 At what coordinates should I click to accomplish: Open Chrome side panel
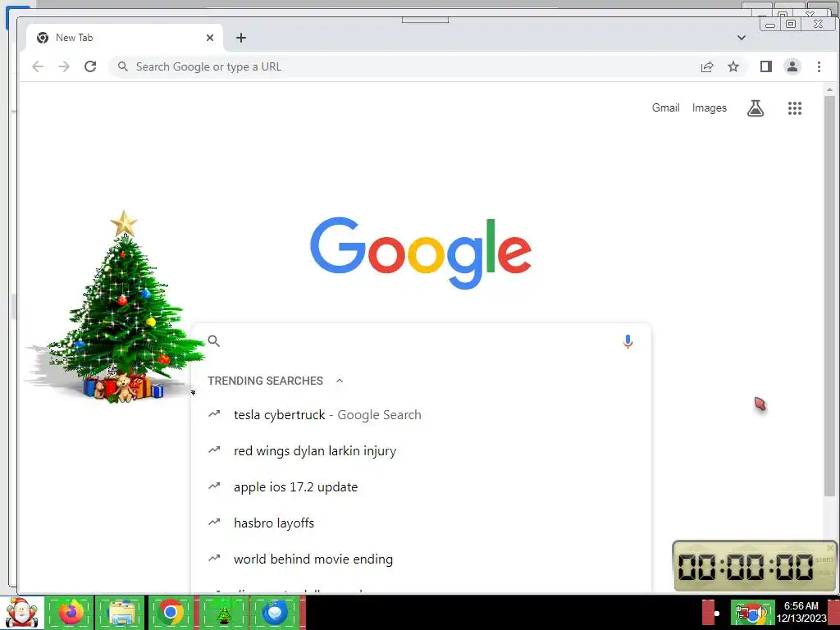click(766, 66)
